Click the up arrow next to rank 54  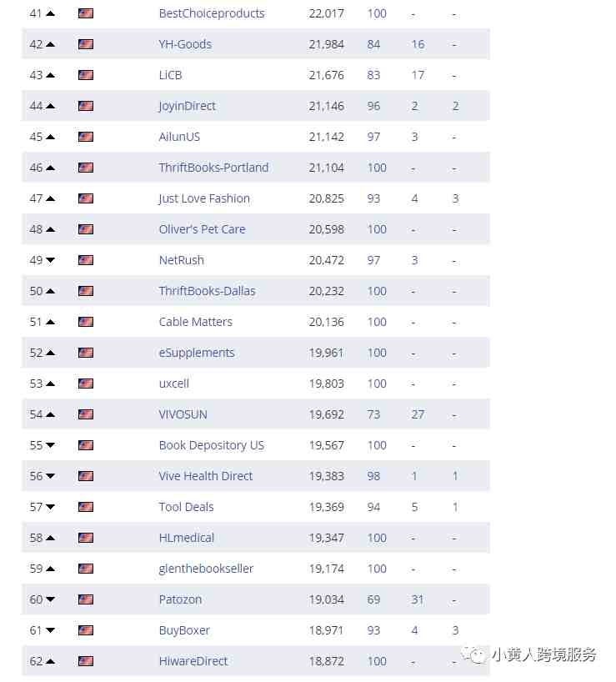(x=50, y=414)
